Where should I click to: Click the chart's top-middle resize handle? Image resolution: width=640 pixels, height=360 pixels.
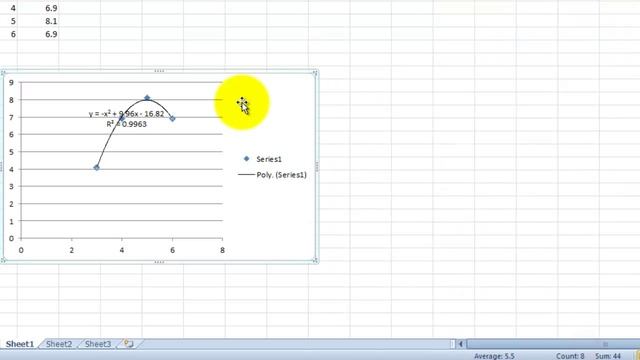[x=159, y=71]
